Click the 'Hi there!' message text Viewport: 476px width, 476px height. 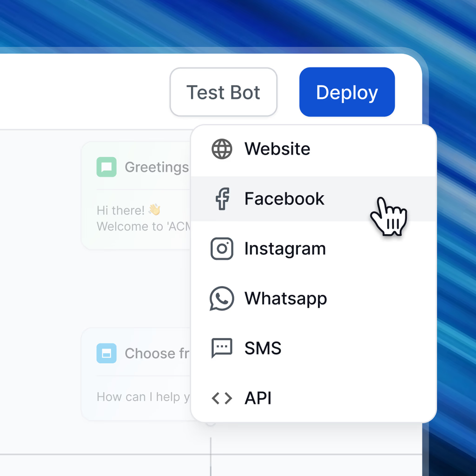click(x=120, y=211)
